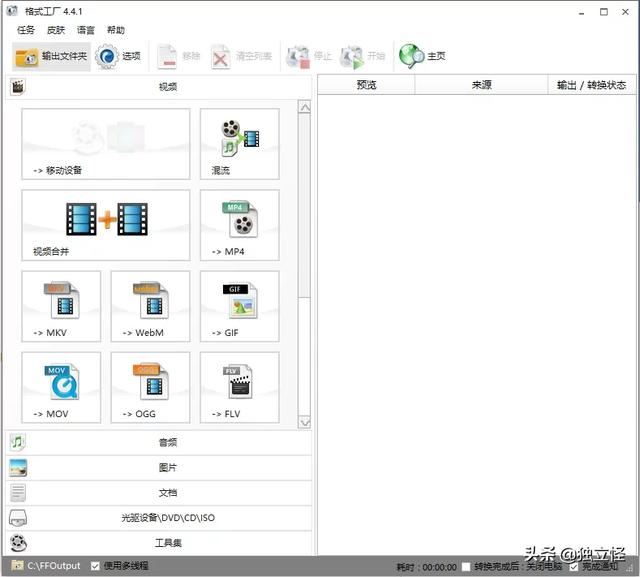Open 选项 options settings

119,57
